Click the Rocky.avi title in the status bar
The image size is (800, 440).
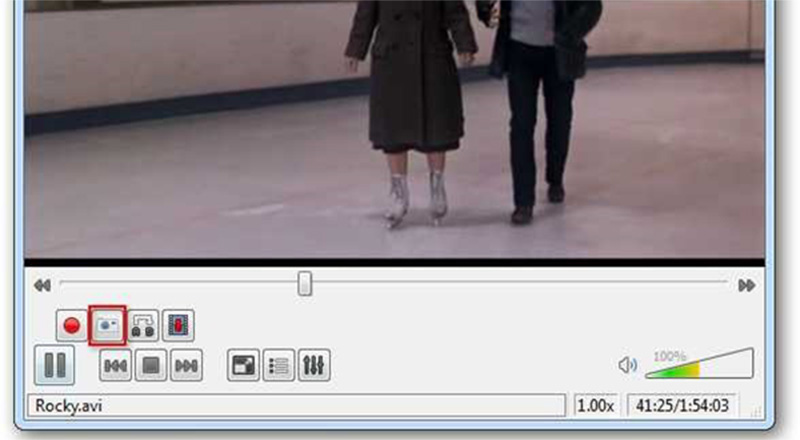coord(62,406)
